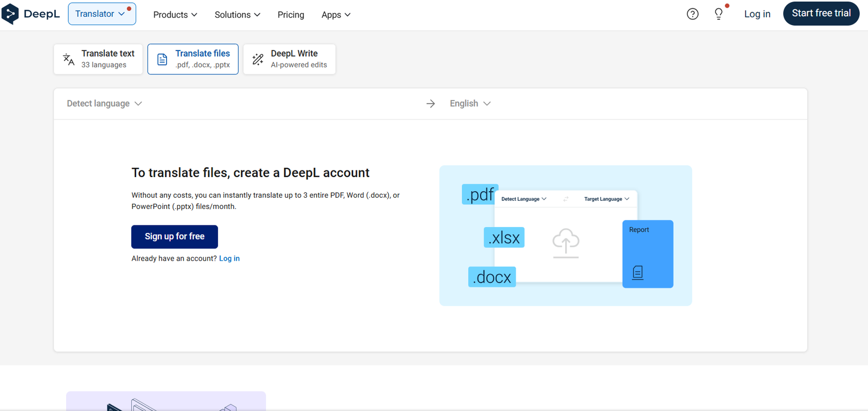This screenshot has height=411, width=868.
Task: Open English target language dropdown
Action: (x=470, y=104)
